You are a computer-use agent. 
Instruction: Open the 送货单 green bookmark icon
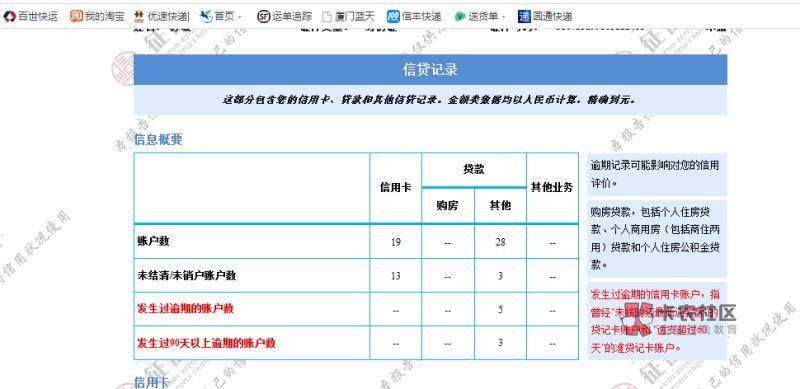(x=460, y=16)
